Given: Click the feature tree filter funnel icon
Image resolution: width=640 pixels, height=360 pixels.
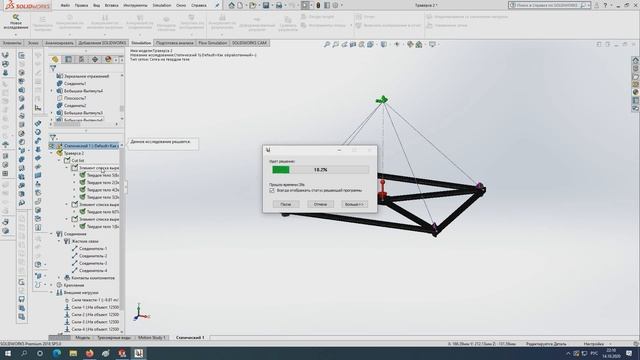Looking at the screenshot, I should [x=53, y=68].
